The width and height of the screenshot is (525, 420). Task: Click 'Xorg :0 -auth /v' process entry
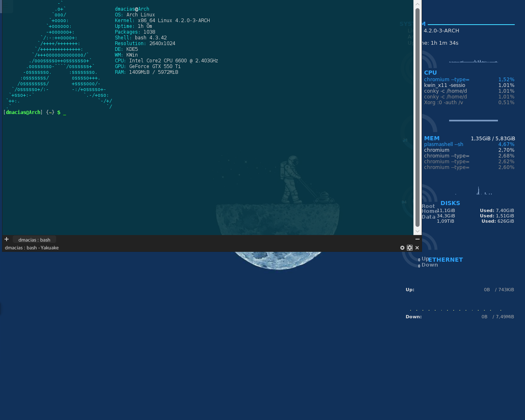pyautogui.click(x=443, y=103)
